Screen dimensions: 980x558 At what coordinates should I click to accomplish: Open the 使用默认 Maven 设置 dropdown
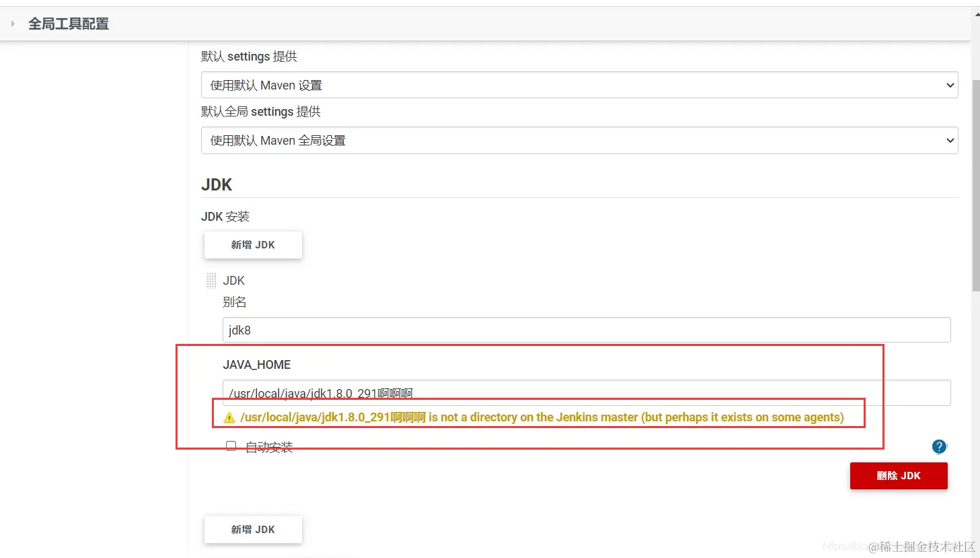coord(579,85)
